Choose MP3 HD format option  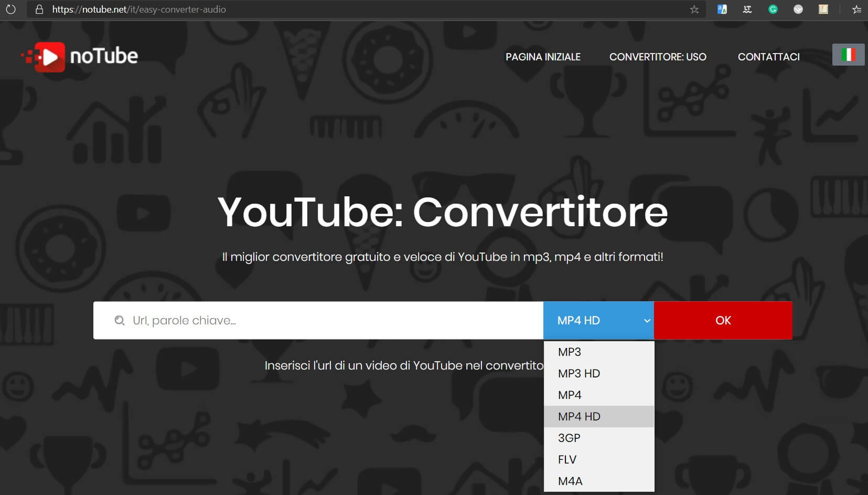[579, 373]
